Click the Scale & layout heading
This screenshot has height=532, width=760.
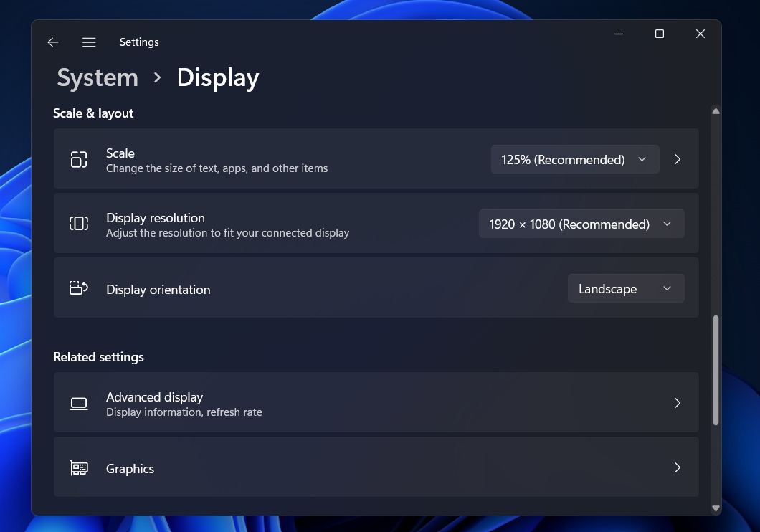click(x=93, y=113)
